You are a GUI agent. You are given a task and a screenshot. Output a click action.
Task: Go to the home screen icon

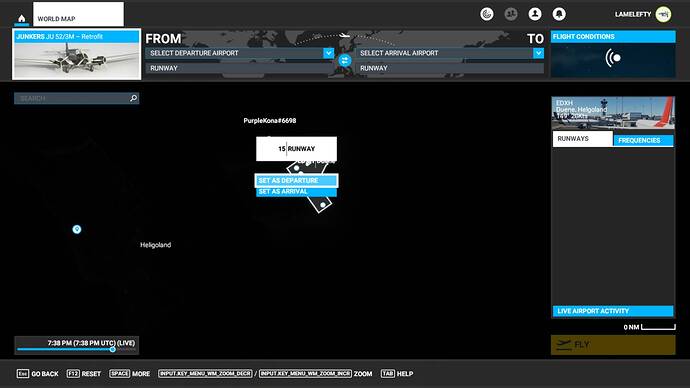[22, 18]
